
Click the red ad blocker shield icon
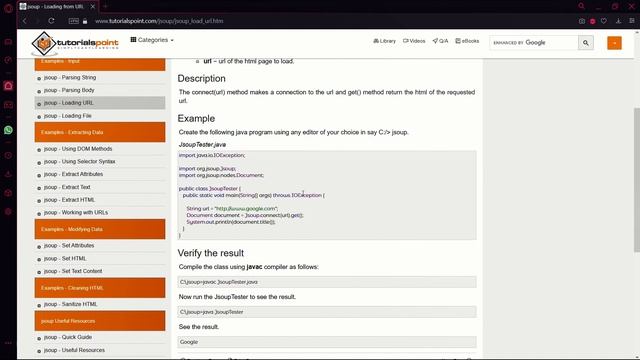point(593,21)
